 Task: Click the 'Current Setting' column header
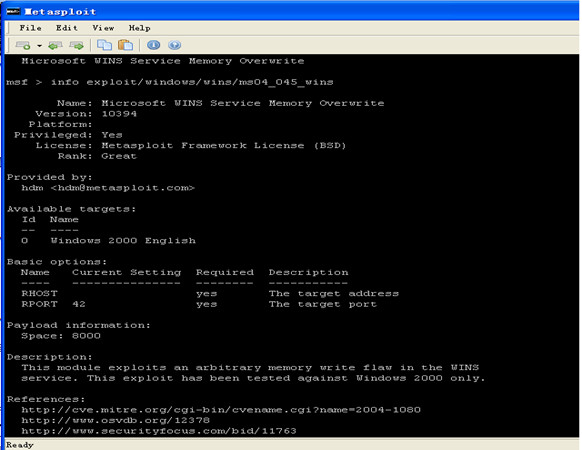tap(127, 273)
